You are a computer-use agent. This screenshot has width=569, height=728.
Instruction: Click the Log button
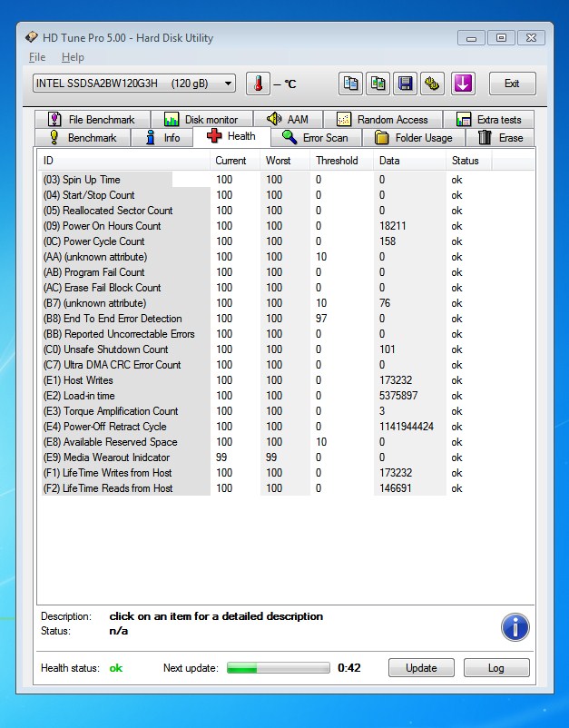[x=496, y=668]
